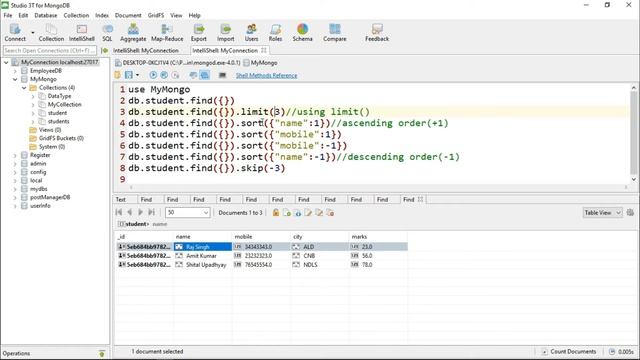Image resolution: width=640 pixels, height=360 pixels.
Task: Toggle the read-only lock icon
Action: click(x=276, y=213)
